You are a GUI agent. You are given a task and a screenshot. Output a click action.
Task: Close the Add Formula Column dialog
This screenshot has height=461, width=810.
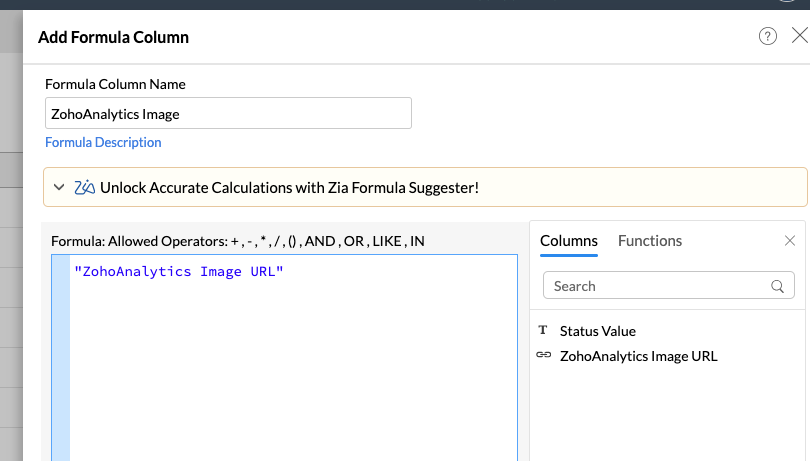click(799, 36)
